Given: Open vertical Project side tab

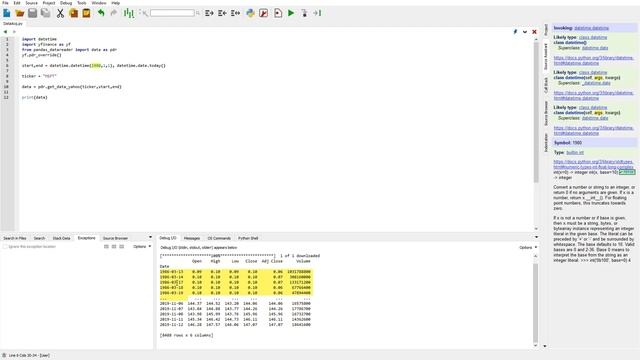Looking at the screenshot, I should click(x=546, y=30).
